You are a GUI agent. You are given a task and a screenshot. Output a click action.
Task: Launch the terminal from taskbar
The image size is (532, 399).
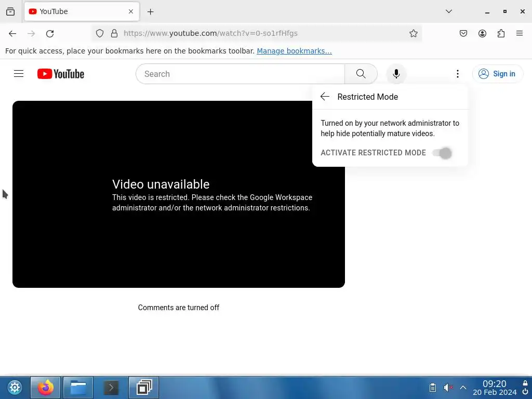pos(111,388)
